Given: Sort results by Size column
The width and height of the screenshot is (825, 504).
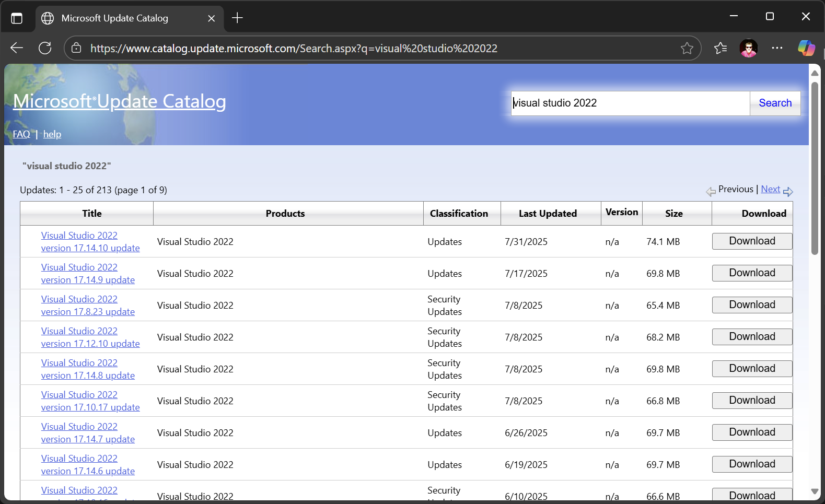Looking at the screenshot, I should pos(674,213).
